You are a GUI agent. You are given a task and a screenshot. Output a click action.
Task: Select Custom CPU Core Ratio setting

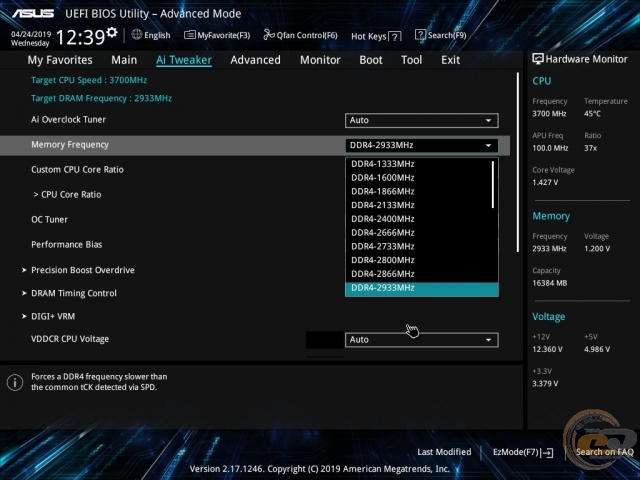pyautogui.click(x=77, y=169)
